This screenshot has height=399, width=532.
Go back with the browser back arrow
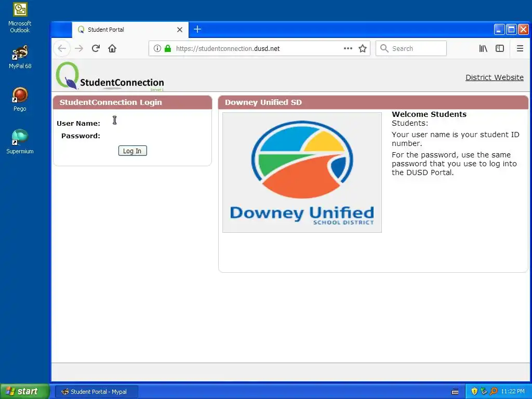(62, 48)
